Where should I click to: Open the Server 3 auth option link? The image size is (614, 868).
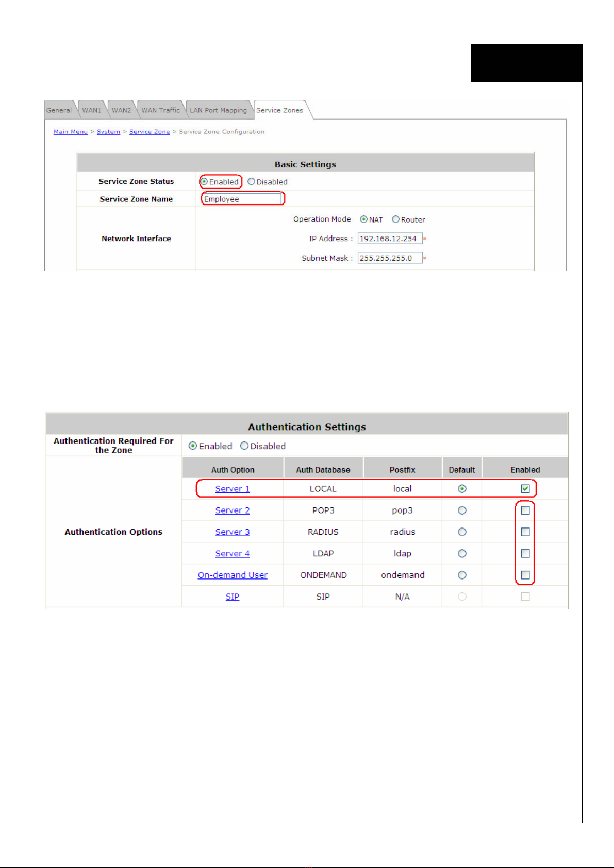(233, 532)
